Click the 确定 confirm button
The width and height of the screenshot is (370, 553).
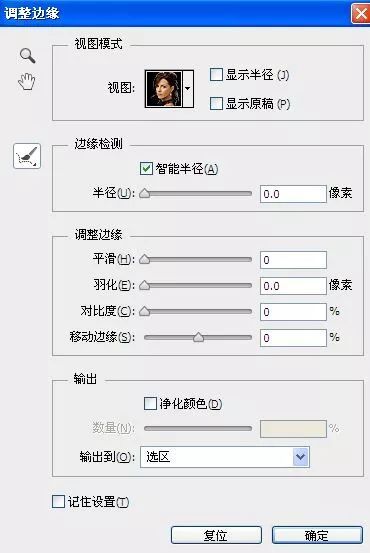click(317, 535)
